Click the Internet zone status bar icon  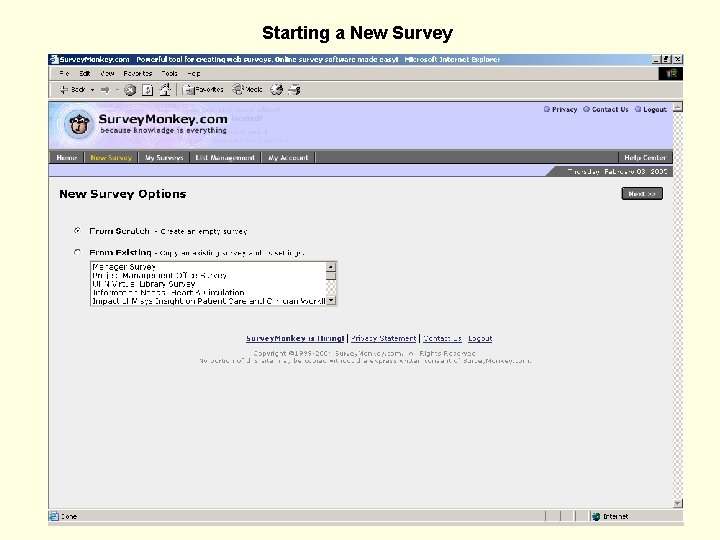(x=596, y=517)
